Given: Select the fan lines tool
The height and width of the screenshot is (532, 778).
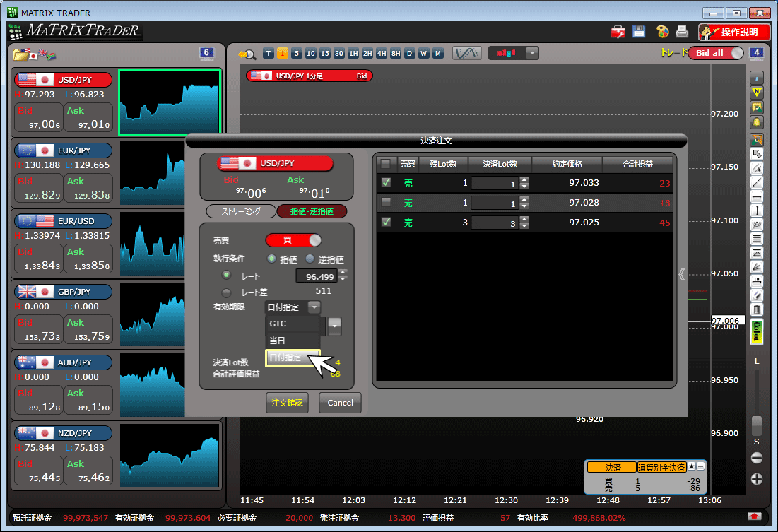Looking at the screenshot, I should [x=756, y=267].
